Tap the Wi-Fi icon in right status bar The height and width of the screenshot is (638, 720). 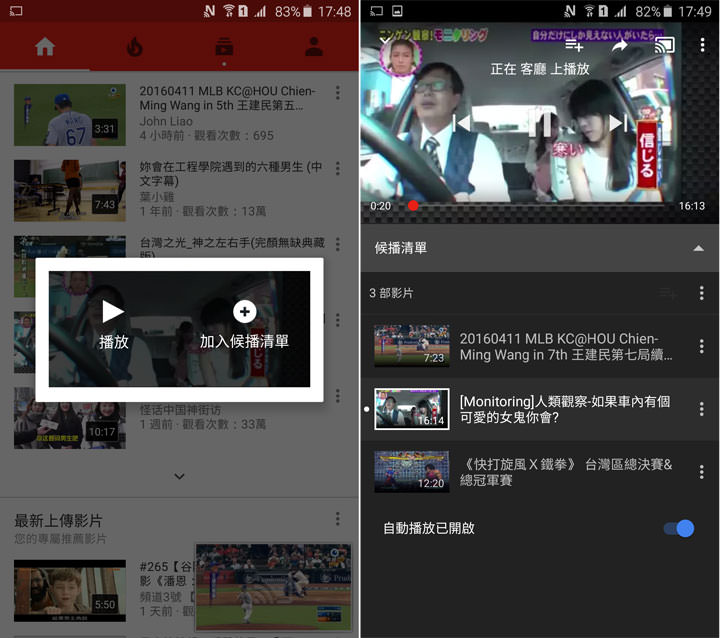point(589,11)
